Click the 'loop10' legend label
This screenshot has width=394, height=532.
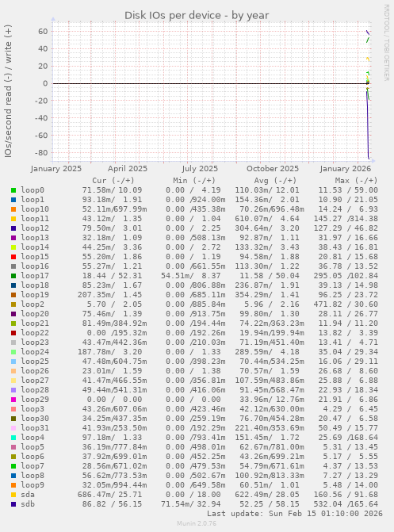pyautogui.click(x=35, y=209)
